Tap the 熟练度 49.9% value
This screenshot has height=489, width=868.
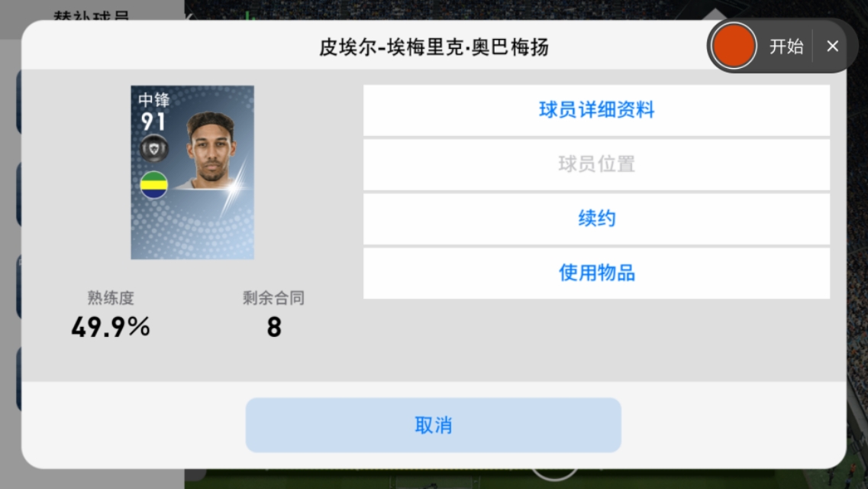pos(111,327)
